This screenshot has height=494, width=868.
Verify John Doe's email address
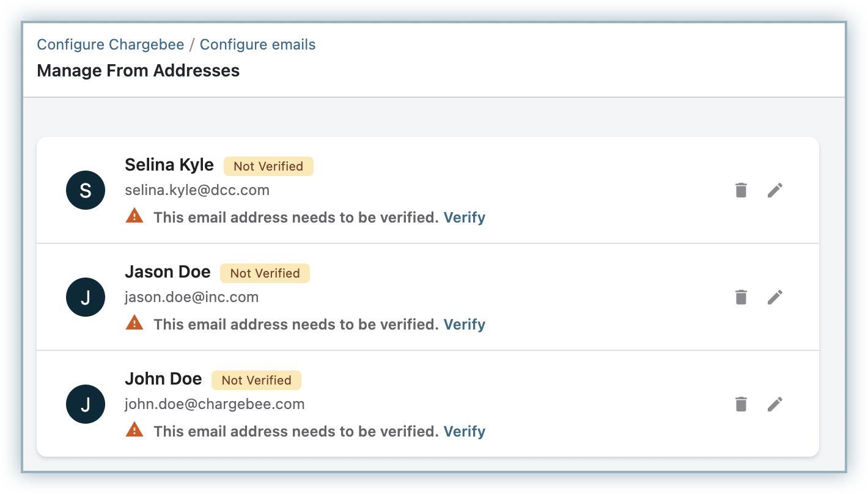465,432
